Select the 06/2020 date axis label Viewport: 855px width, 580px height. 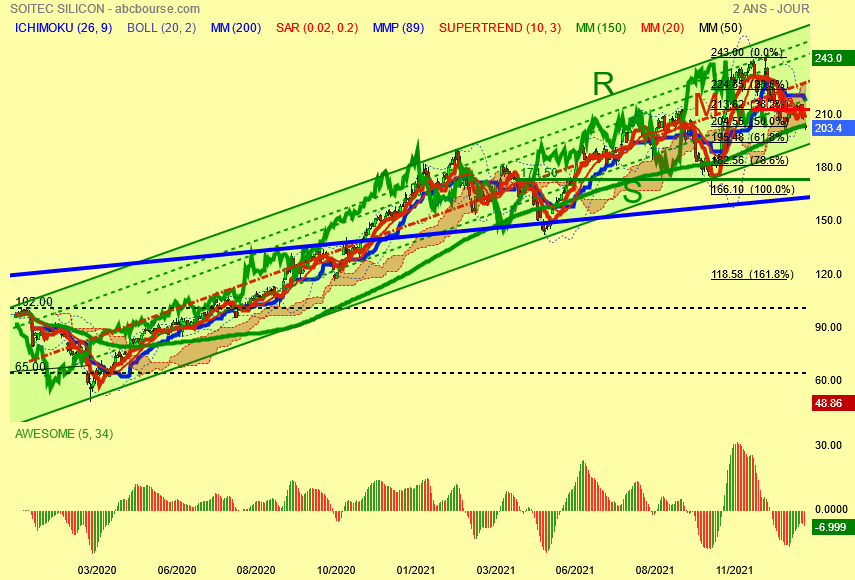(x=177, y=570)
